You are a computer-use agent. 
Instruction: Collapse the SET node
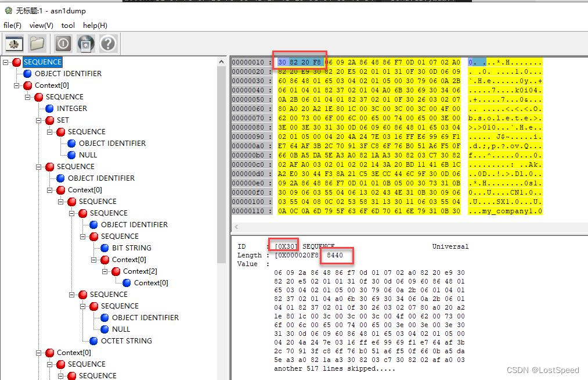(x=39, y=120)
